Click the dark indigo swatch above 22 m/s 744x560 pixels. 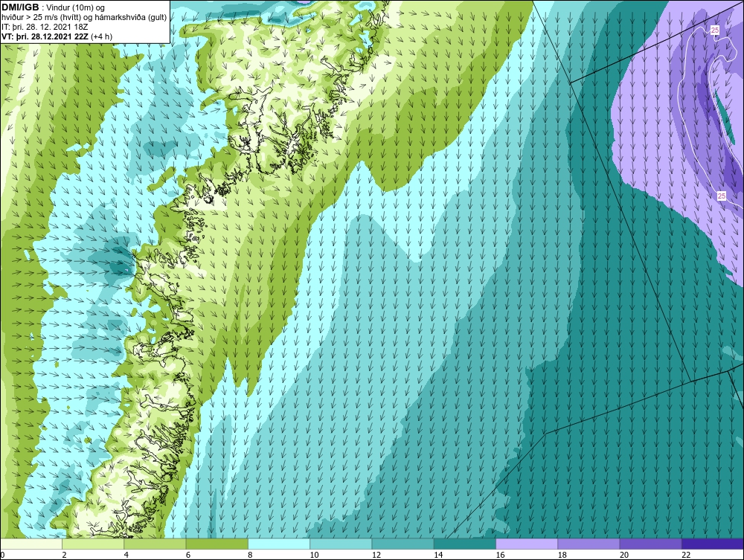(713, 544)
